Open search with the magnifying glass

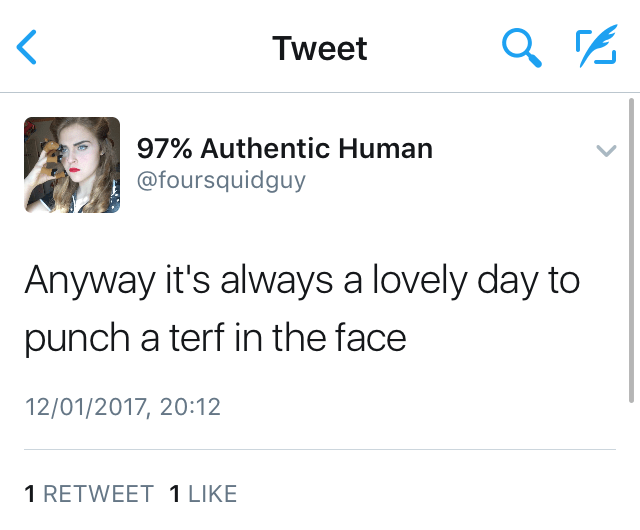coord(521,47)
